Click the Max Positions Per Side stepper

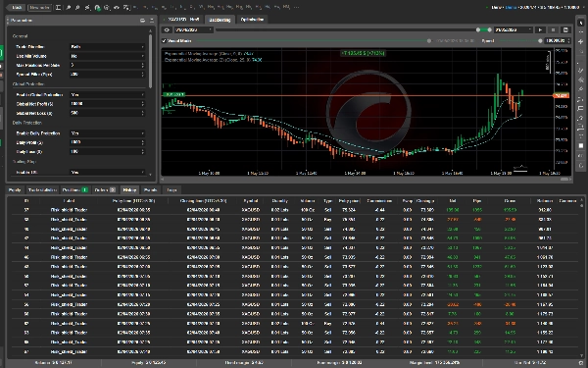pos(142,65)
